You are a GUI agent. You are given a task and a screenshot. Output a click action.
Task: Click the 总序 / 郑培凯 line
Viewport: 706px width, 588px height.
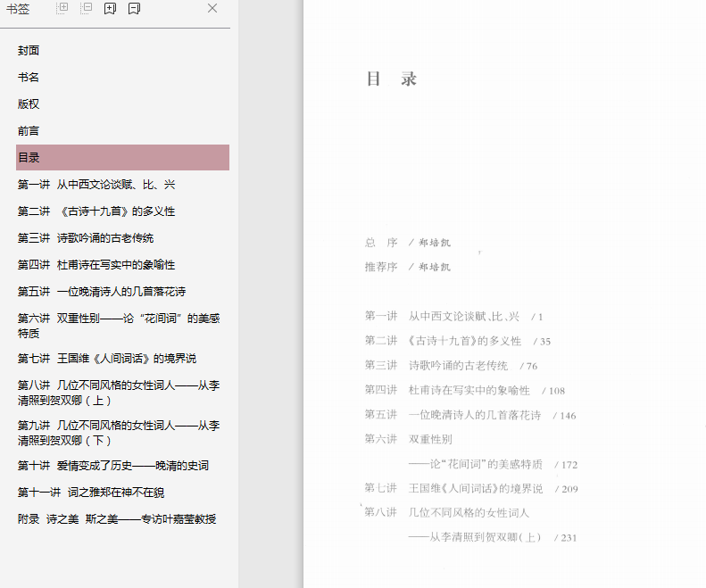(408, 243)
